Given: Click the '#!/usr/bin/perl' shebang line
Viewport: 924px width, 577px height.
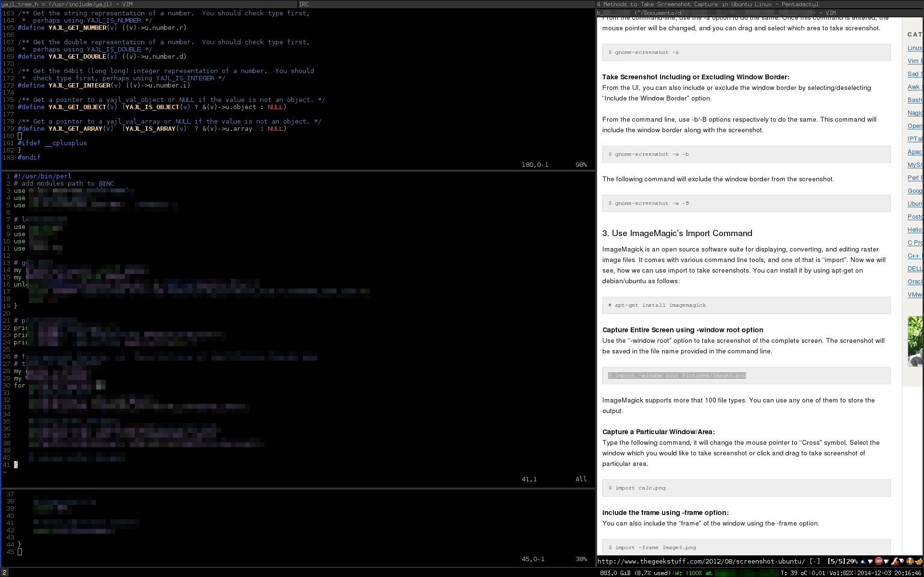Looking at the screenshot, I should point(42,176).
